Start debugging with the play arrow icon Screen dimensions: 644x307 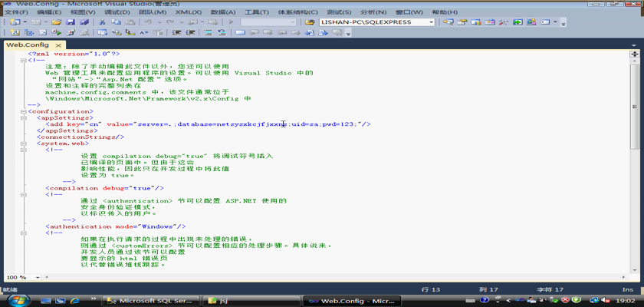coord(232,22)
